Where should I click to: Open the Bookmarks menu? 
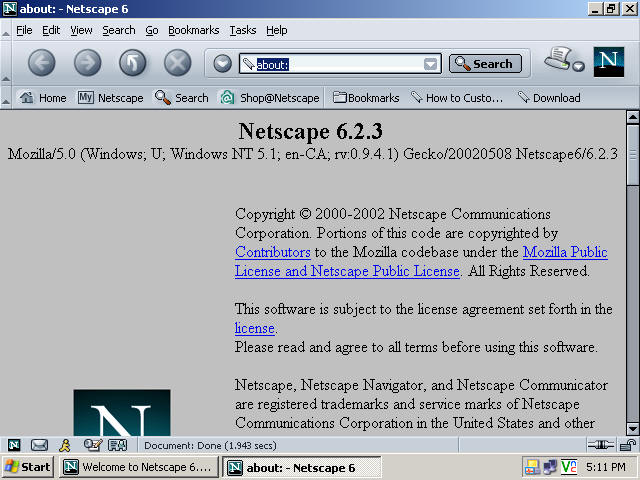click(x=193, y=31)
